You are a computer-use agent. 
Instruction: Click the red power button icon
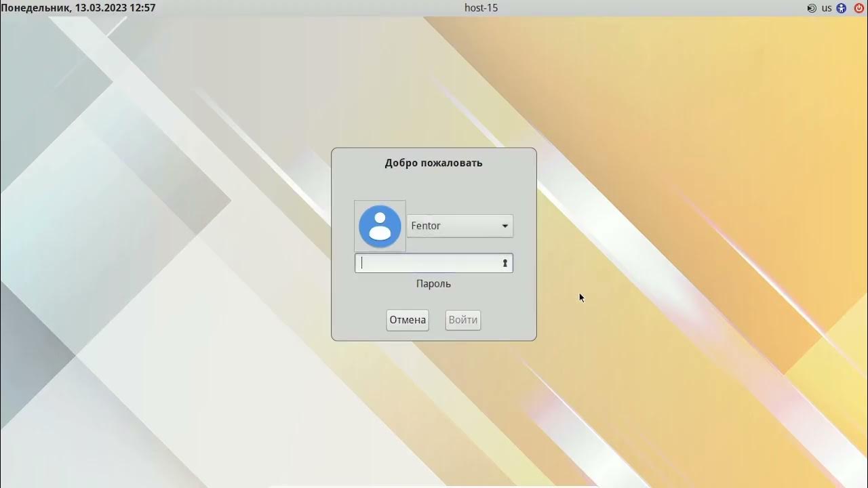pos(859,8)
